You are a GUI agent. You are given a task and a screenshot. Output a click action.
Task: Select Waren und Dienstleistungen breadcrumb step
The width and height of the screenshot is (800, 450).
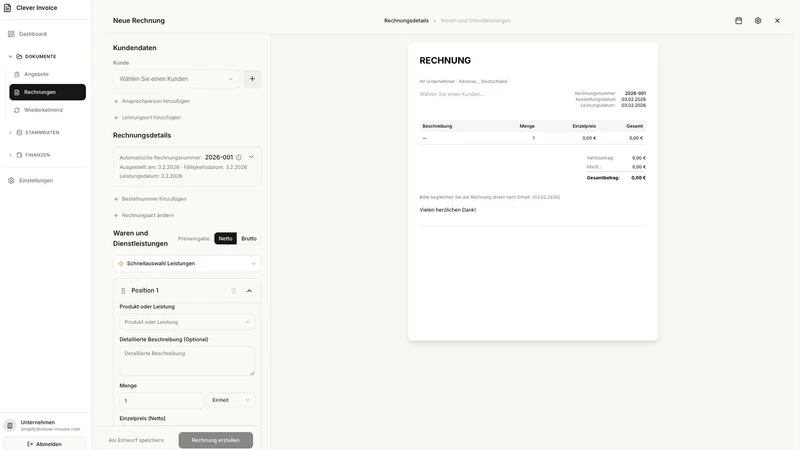tap(476, 21)
